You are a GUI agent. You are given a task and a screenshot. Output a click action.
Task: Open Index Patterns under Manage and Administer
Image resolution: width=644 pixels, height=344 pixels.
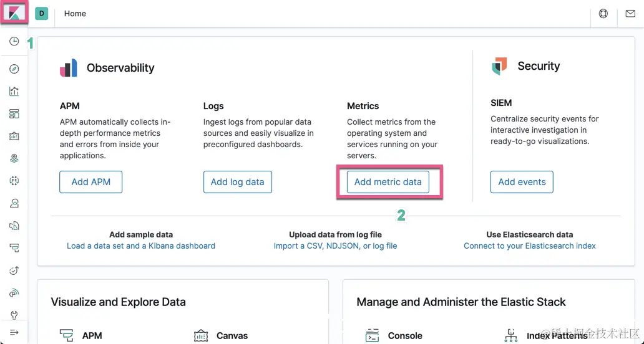pyautogui.click(x=557, y=335)
